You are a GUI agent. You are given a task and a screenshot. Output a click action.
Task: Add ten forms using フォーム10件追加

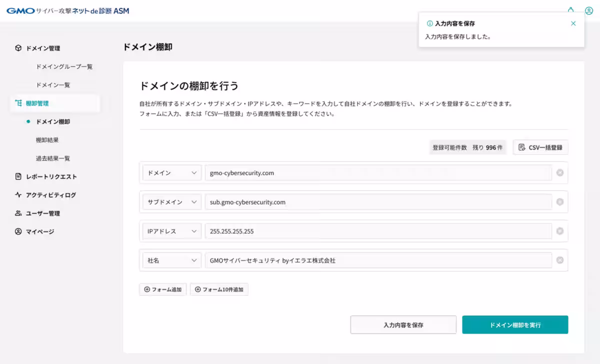219,289
